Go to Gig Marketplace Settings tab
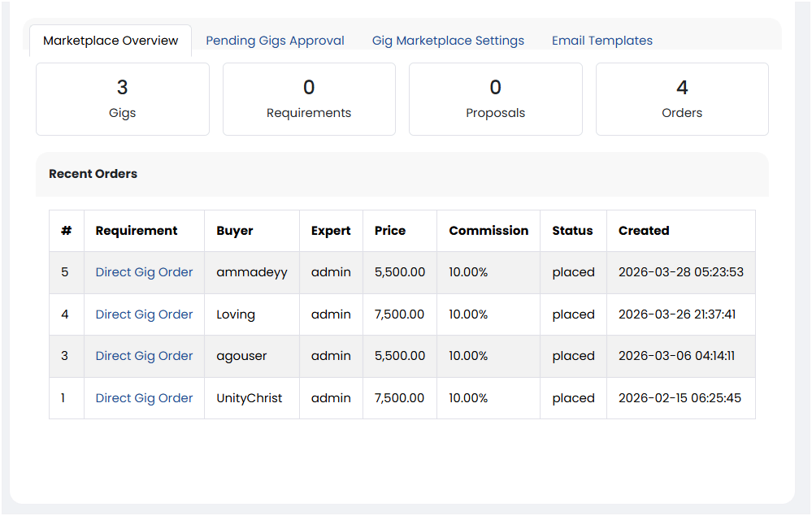 [x=448, y=41]
